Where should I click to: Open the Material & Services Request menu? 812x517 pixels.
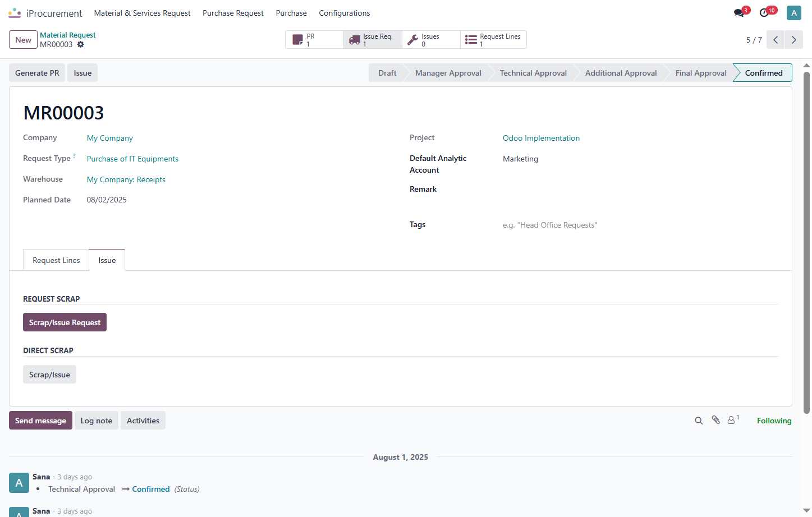point(142,13)
